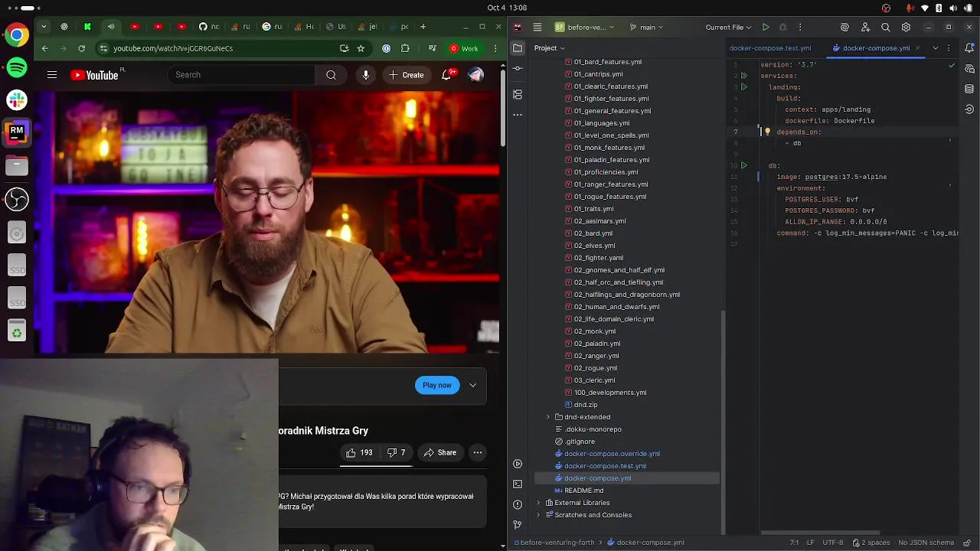Open RubyMine settings gear

pyautogui.click(x=906, y=27)
